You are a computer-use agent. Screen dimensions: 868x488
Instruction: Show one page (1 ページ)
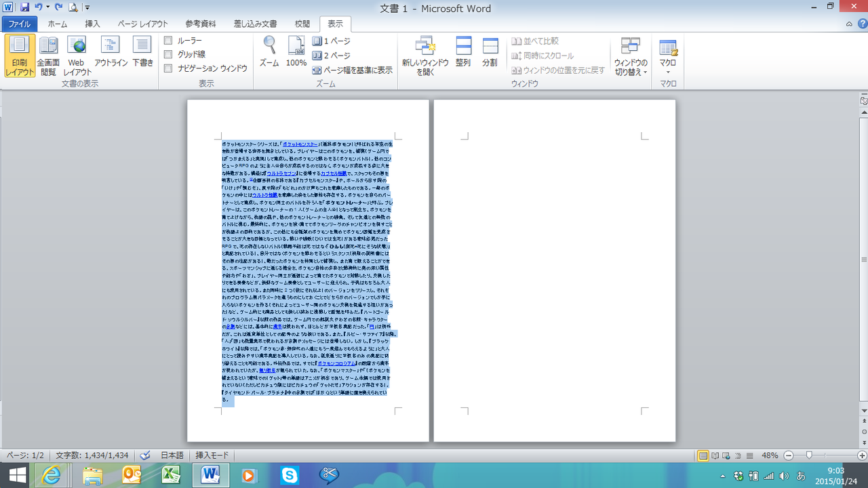tap(332, 41)
